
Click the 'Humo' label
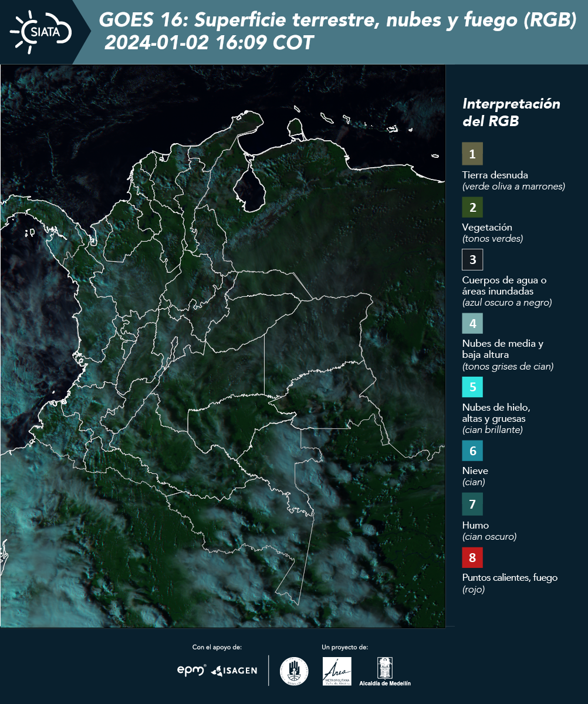click(475, 525)
